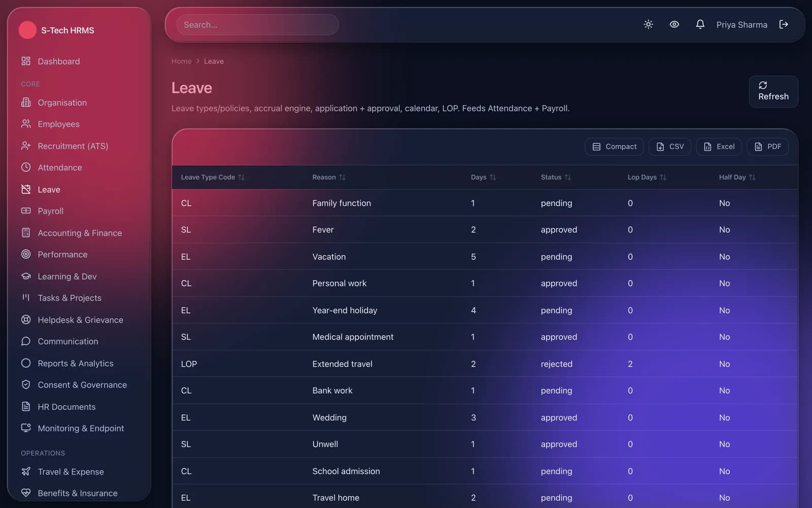Select the 'Extended travel' reason cell

[x=342, y=364]
